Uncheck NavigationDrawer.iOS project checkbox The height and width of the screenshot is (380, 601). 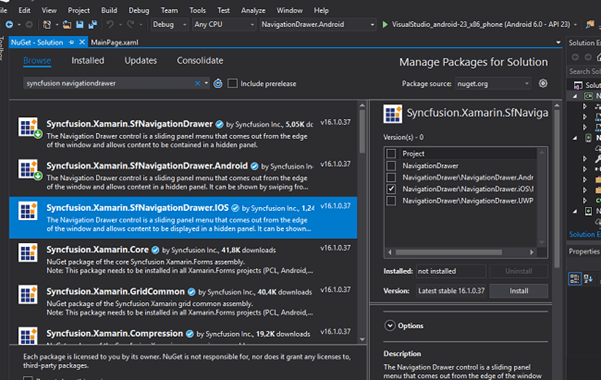tap(391, 189)
